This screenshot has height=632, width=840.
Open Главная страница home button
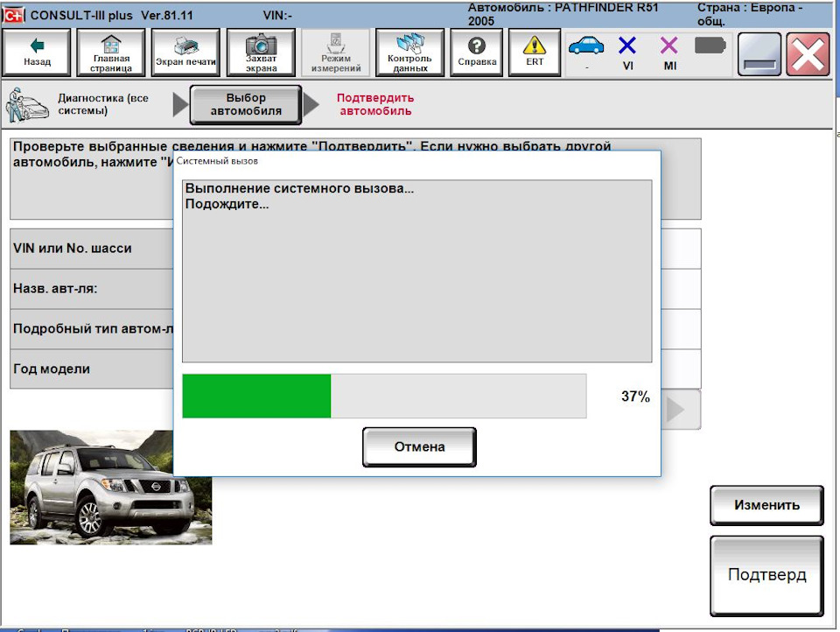pos(111,53)
